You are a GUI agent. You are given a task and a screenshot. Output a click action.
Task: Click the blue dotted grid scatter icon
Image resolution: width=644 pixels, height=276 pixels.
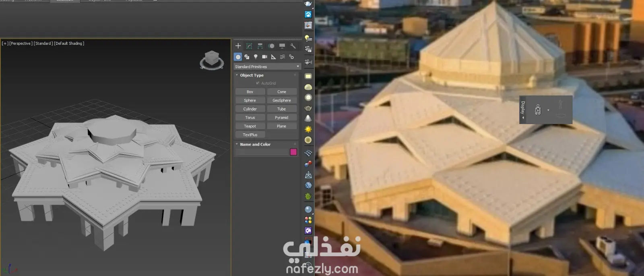click(308, 153)
